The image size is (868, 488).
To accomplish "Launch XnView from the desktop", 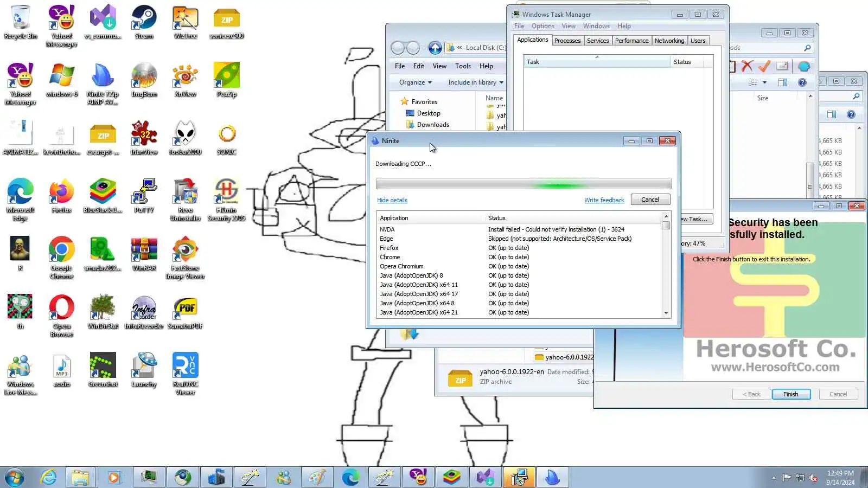I will pyautogui.click(x=186, y=80).
